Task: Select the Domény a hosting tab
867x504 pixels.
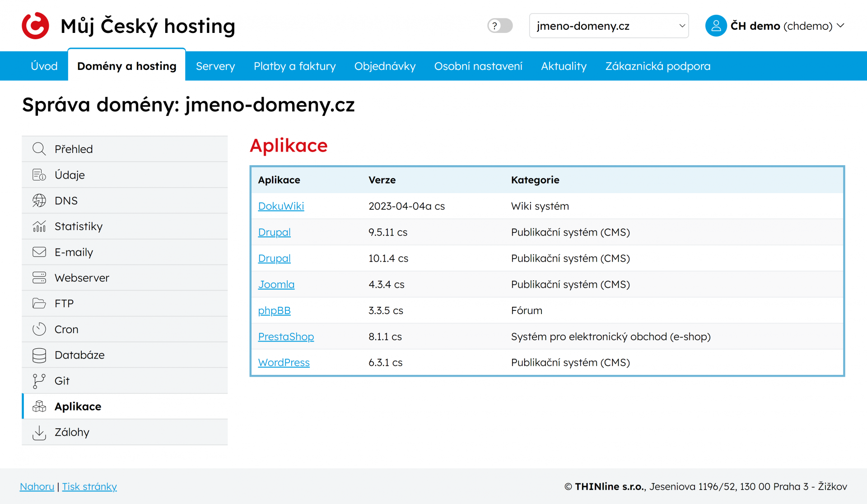Action: pos(126,66)
